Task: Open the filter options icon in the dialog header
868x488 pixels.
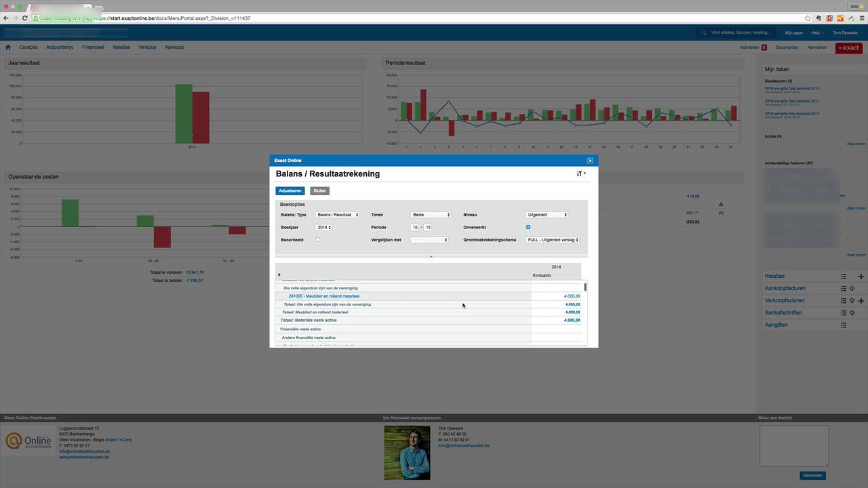Action: (x=581, y=174)
